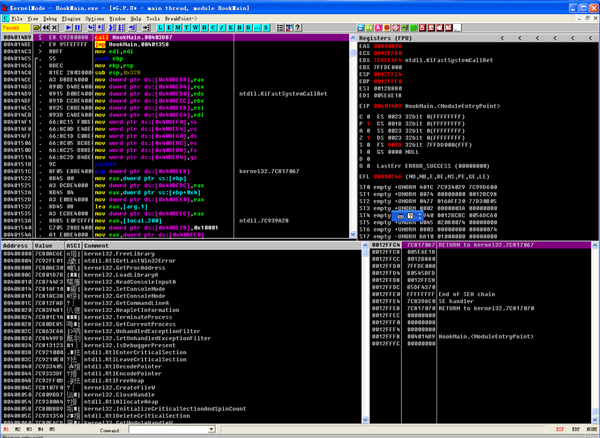
Task: Click the Open file toolbar icon
Action: tap(36, 28)
